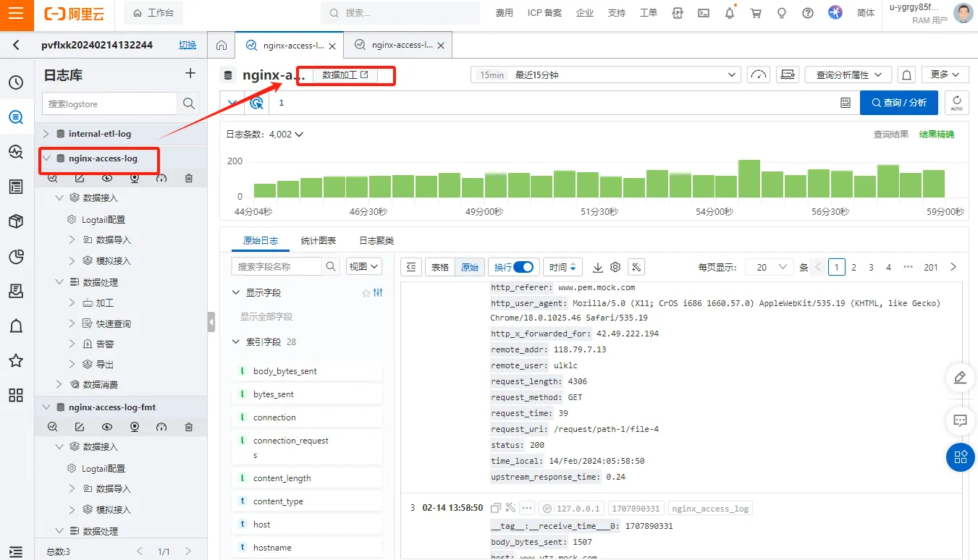Click the 查询 / 分析 button
Image resolution: width=978 pixels, height=560 pixels.
click(899, 103)
